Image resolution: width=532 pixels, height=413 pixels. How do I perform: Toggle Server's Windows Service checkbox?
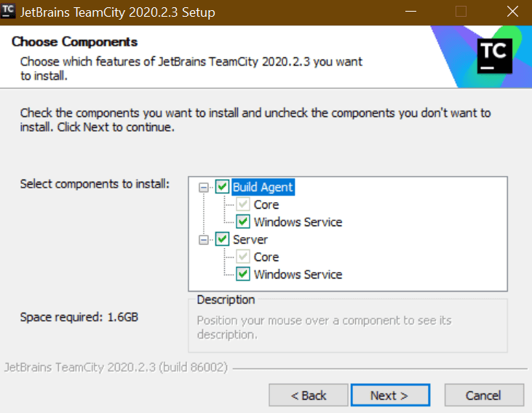coord(244,274)
